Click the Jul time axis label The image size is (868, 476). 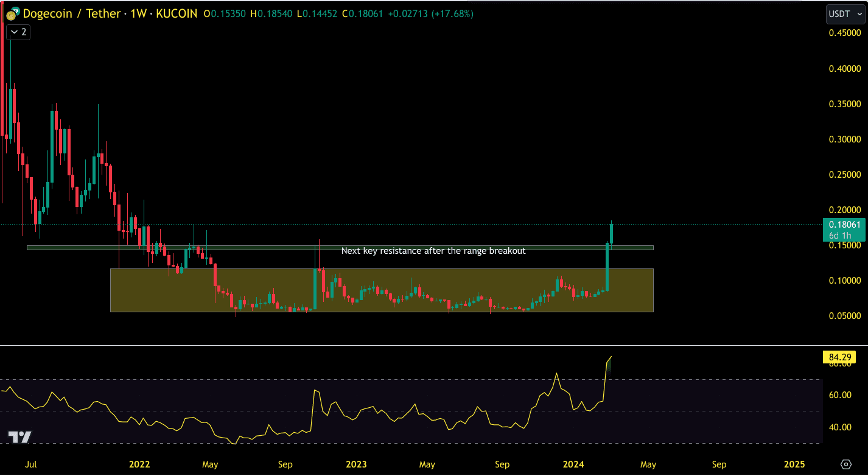(x=31, y=464)
